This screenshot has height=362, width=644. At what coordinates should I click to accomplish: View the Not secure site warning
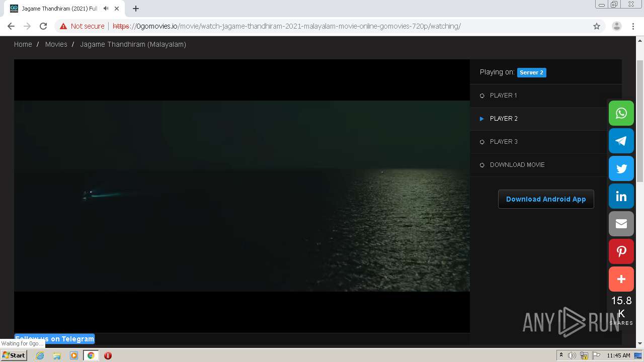coord(82,26)
